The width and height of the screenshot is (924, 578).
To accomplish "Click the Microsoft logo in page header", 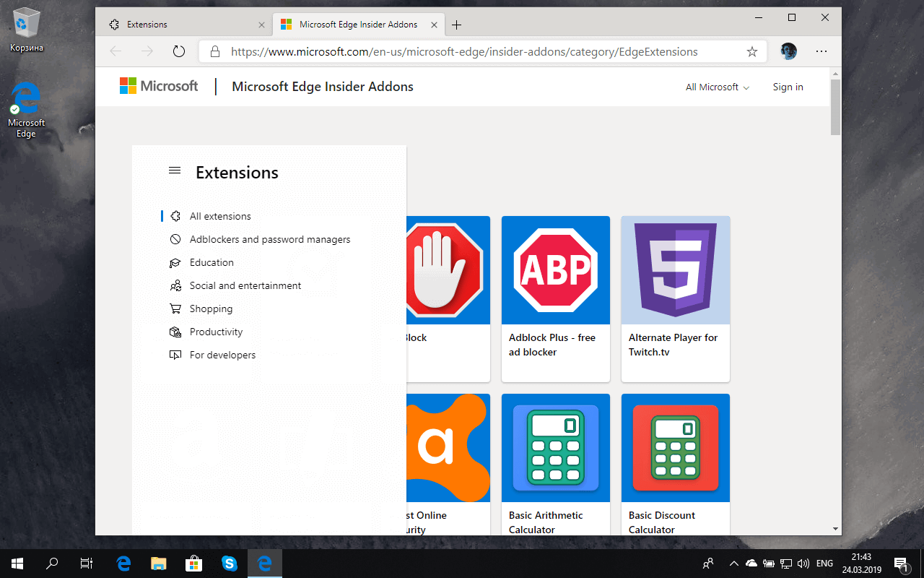I will tap(159, 87).
